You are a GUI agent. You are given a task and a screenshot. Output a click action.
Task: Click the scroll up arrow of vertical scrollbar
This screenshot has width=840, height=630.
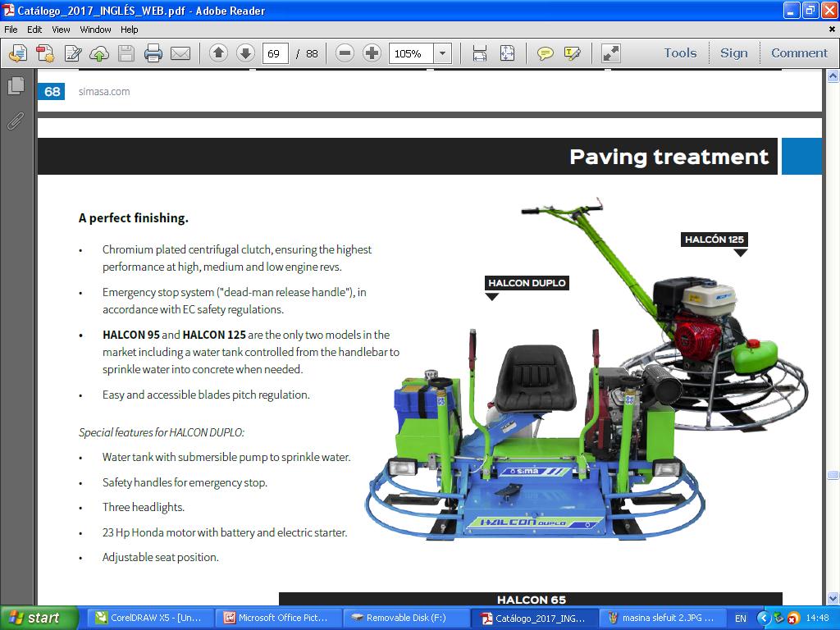tap(833, 76)
